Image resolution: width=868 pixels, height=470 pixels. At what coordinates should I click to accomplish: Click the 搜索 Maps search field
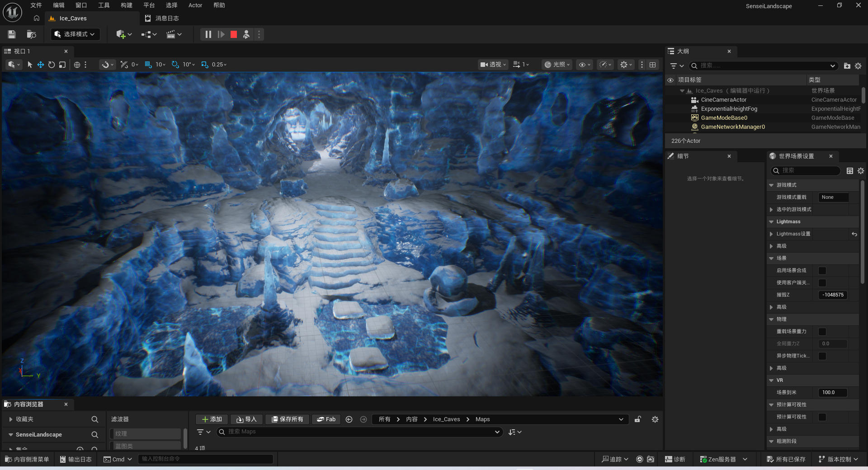(x=360, y=432)
